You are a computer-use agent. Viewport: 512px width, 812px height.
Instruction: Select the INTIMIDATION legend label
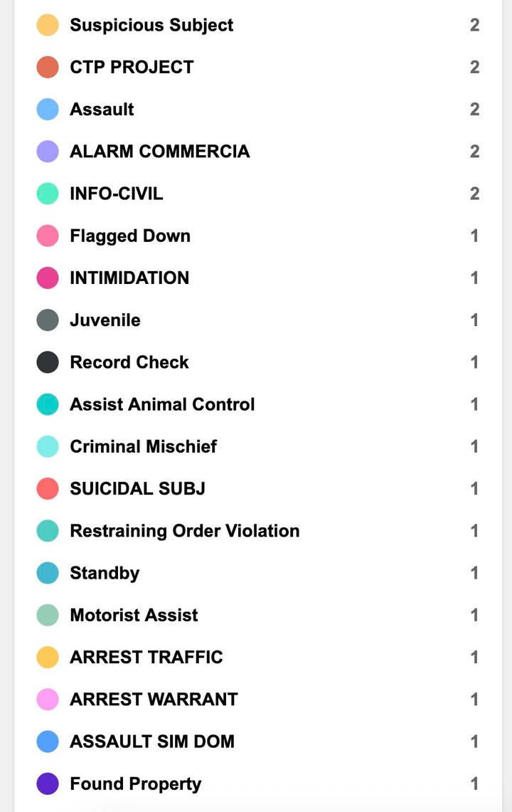129,278
